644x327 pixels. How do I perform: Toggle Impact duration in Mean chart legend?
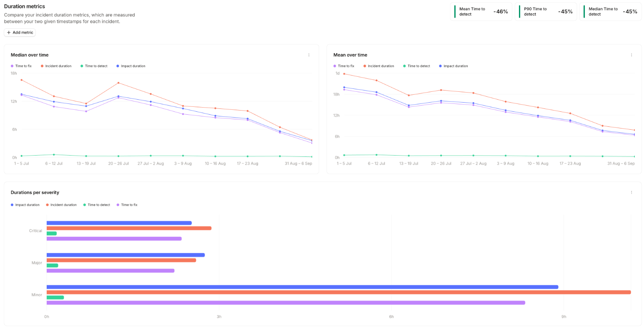click(454, 66)
